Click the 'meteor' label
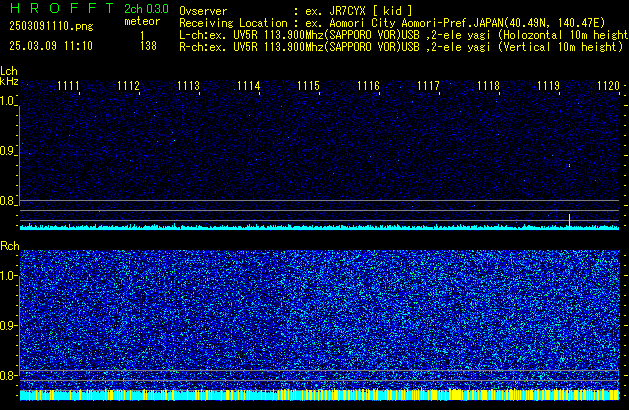Viewport: 629px width, 410px height. pos(142,21)
